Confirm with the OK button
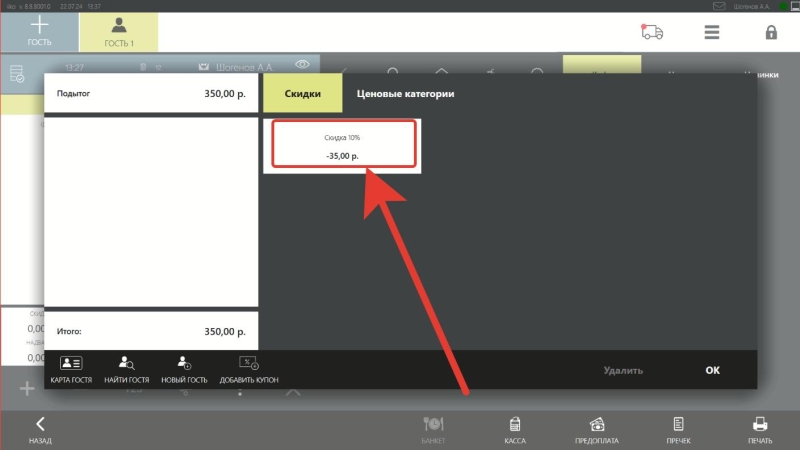Image resolution: width=800 pixels, height=450 pixels. (x=712, y=370)
